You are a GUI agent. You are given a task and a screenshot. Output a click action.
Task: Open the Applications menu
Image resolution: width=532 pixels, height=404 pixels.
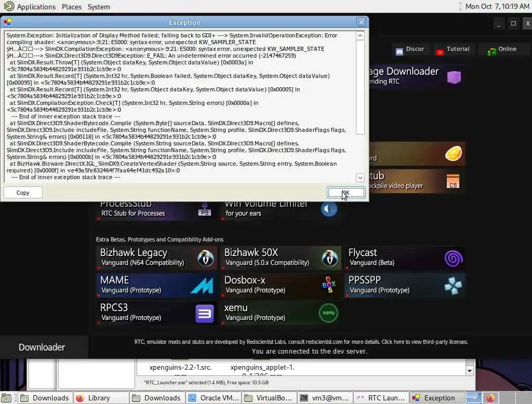(x=36, y=7)
